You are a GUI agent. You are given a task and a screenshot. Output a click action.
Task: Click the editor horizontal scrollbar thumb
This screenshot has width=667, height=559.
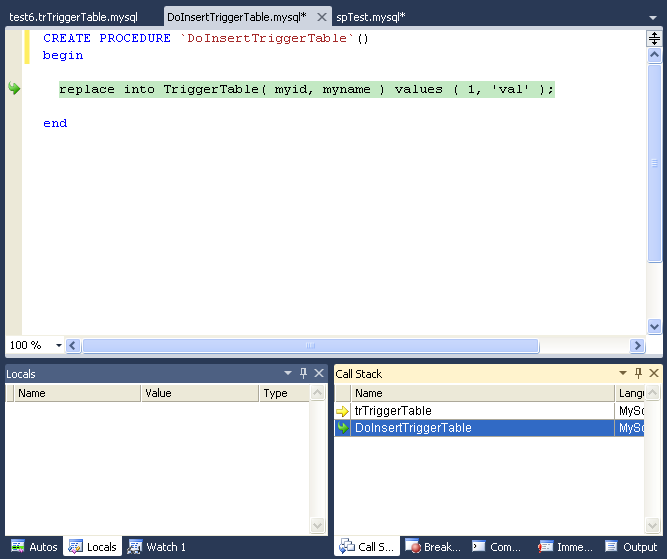coord(310,346)
